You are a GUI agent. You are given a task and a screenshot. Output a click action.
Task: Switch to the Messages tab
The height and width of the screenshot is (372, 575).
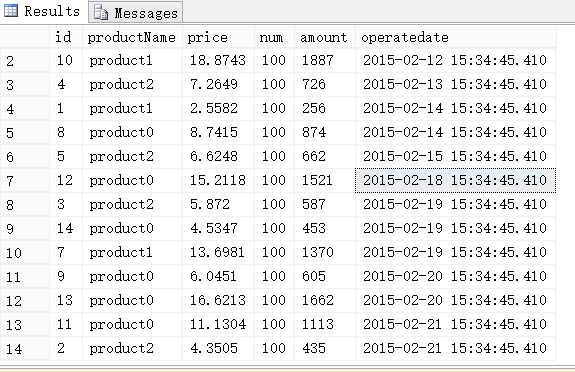136,13
